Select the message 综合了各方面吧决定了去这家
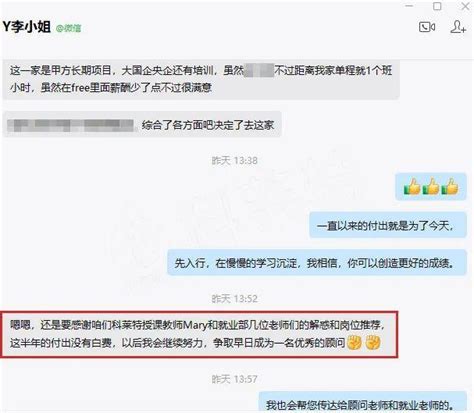The width and height of the screenshot is (474, 413). [x=142, y=125]
